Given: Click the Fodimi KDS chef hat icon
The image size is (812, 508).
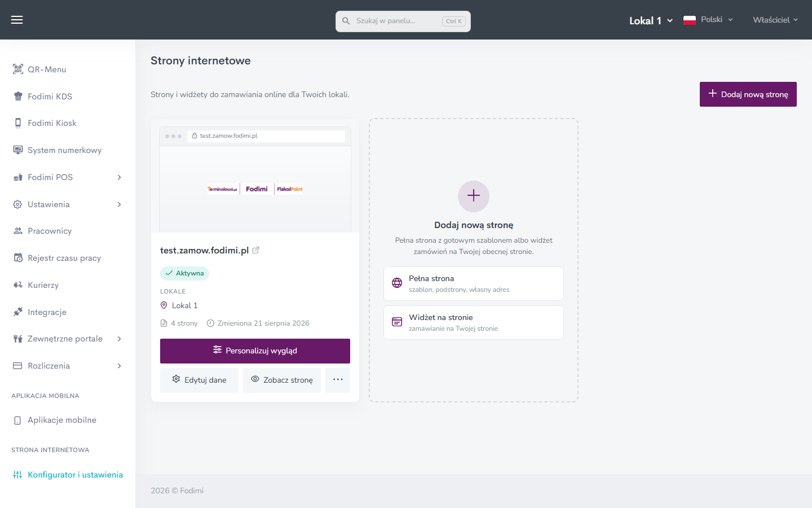Looking at the screenshot, I should click(18, 97).
